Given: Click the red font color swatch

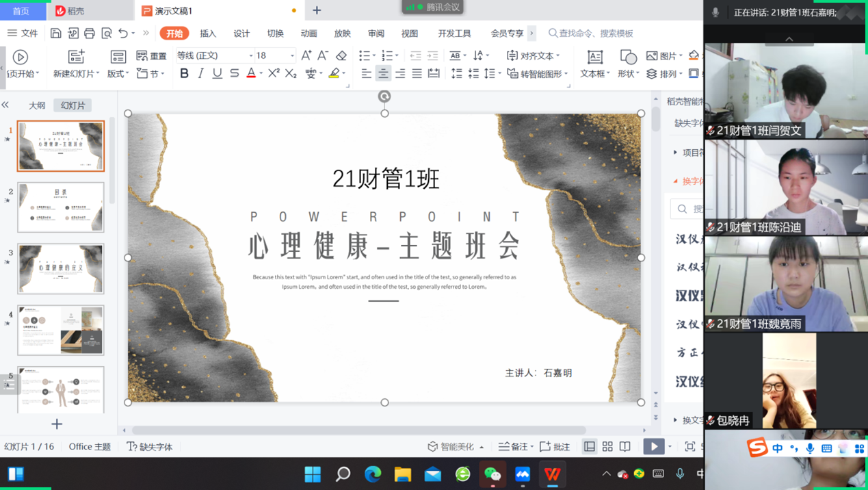Looking at the screenshot, I should (251, 73).
